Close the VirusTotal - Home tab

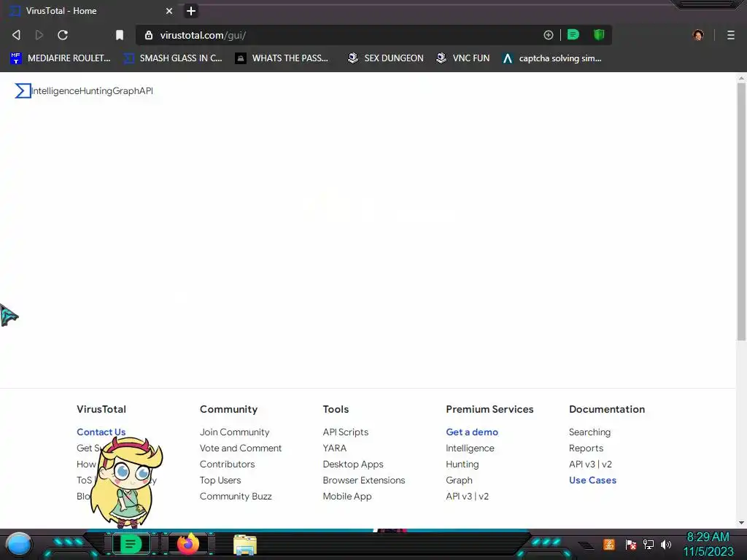(x=169, y=10)
